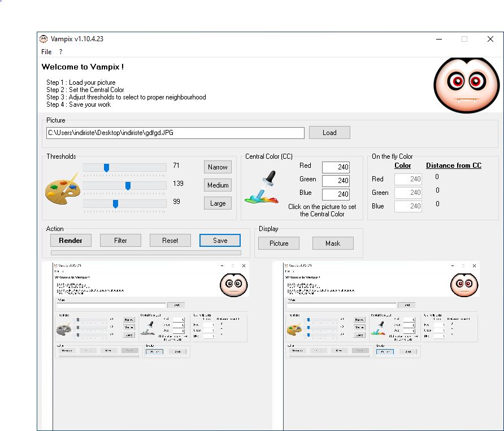This screenshot has height=431, width=504.
Task: Click the 'Welcome to Vampix !' heading
Action: (x=82, y=67)
